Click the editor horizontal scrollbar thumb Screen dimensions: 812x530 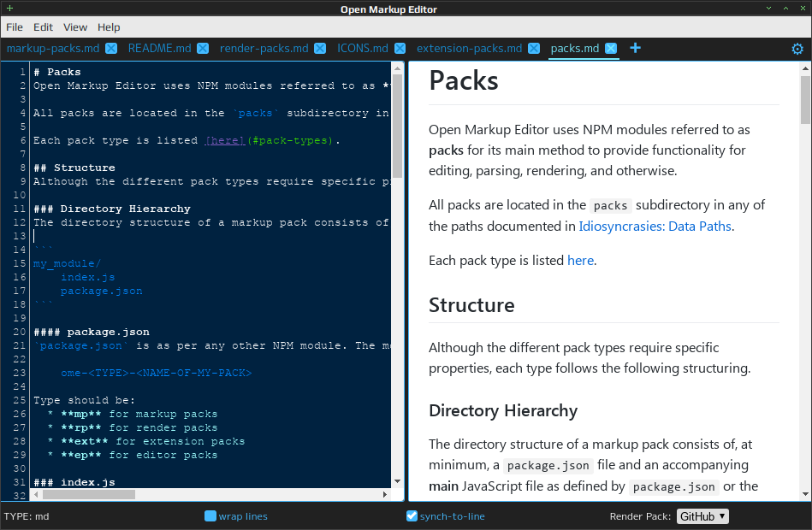coord(88,494)
